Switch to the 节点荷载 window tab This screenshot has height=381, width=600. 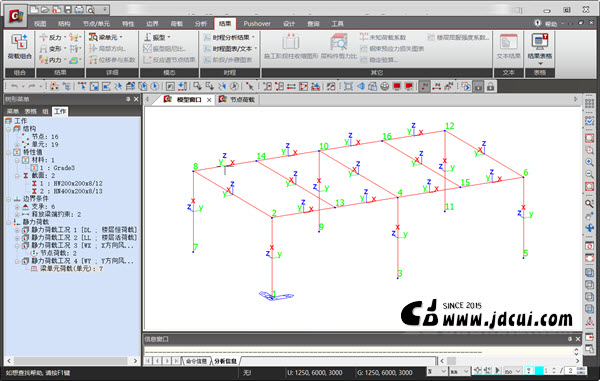point(237,99)
